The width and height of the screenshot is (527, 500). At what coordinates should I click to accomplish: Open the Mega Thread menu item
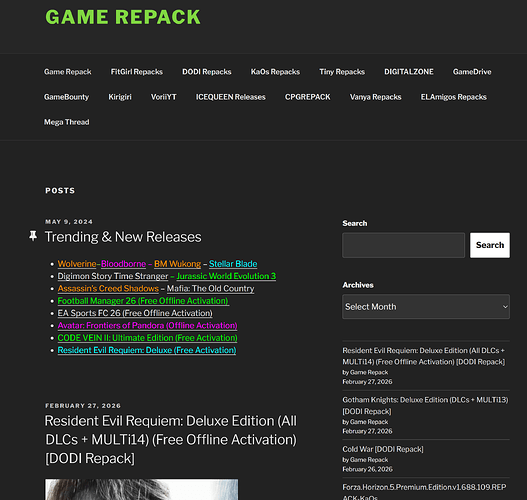(67, 122)
